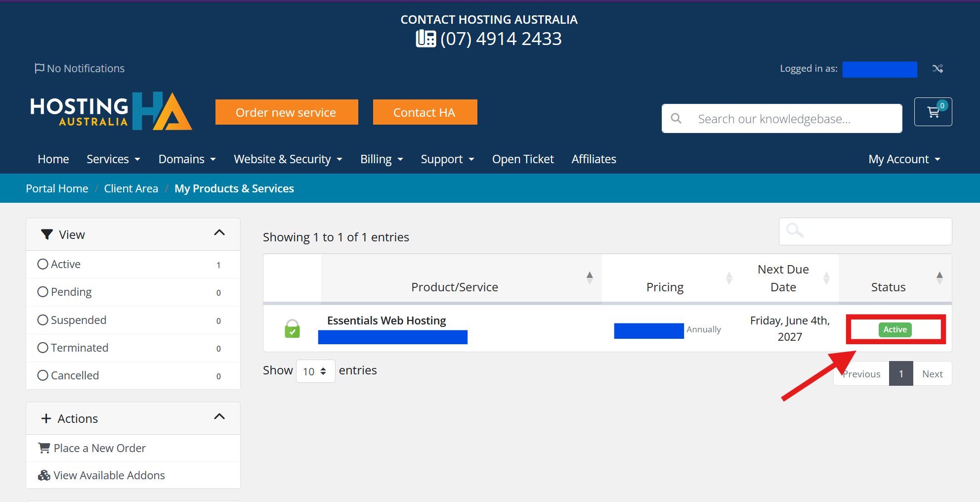The image size is (980, 502).
Task: Click the green Active status badge
Action: coord(895,329)
